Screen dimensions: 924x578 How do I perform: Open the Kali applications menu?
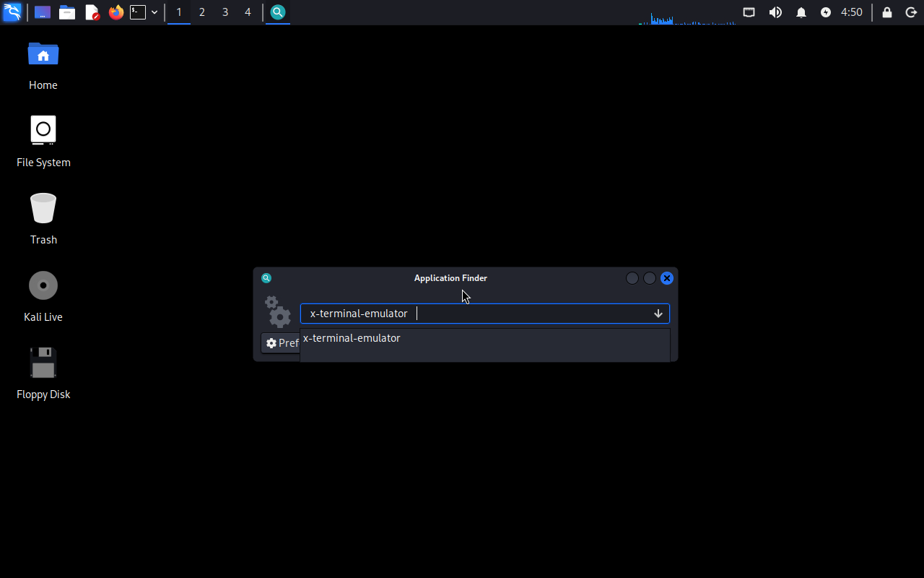point(12,12)
